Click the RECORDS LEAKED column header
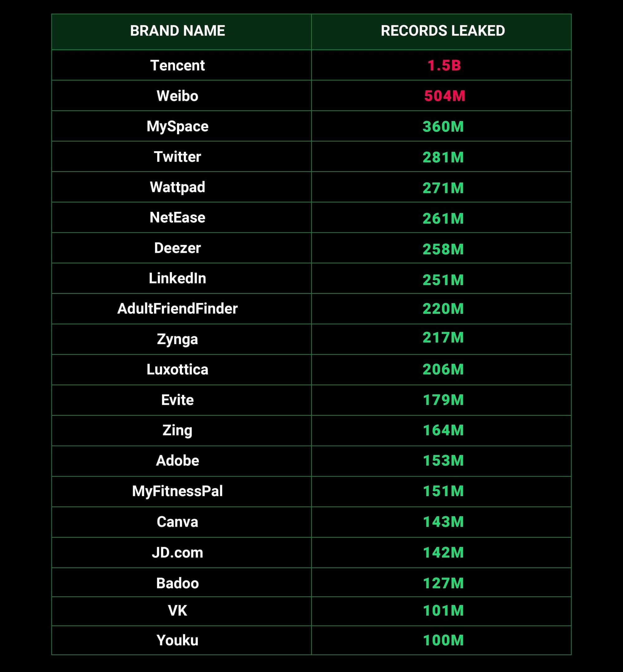This screenshot has width=623, height=672. click(x=443, y=31)
